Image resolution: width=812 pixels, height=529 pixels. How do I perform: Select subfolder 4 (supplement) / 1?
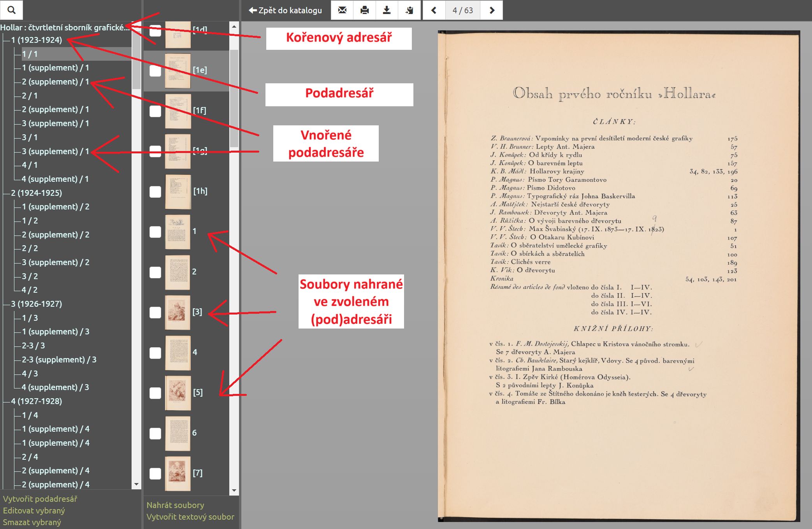tap(56, 179)
